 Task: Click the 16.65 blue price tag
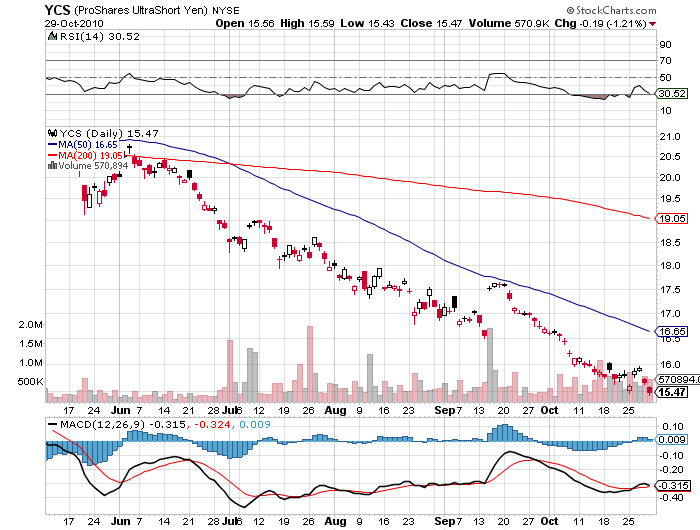tap(671, 331)
